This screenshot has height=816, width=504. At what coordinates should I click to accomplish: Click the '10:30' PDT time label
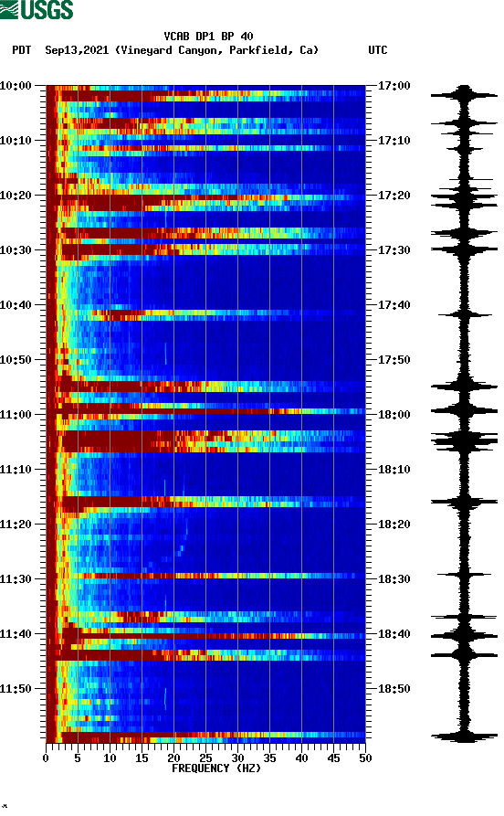(x=16, y=249)
